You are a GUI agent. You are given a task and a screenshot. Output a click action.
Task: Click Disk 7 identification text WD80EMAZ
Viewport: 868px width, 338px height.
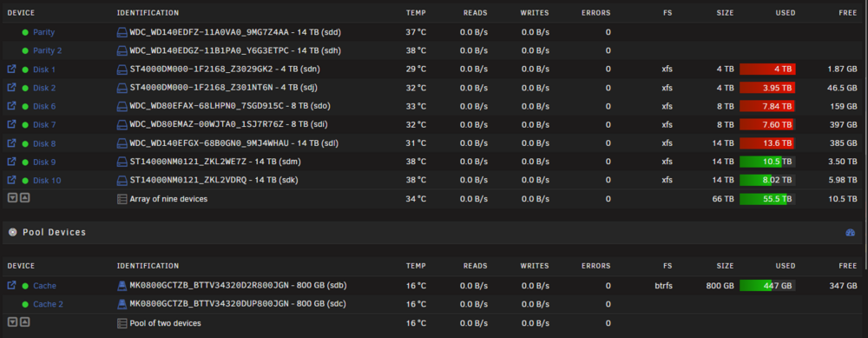pos(156,124)
